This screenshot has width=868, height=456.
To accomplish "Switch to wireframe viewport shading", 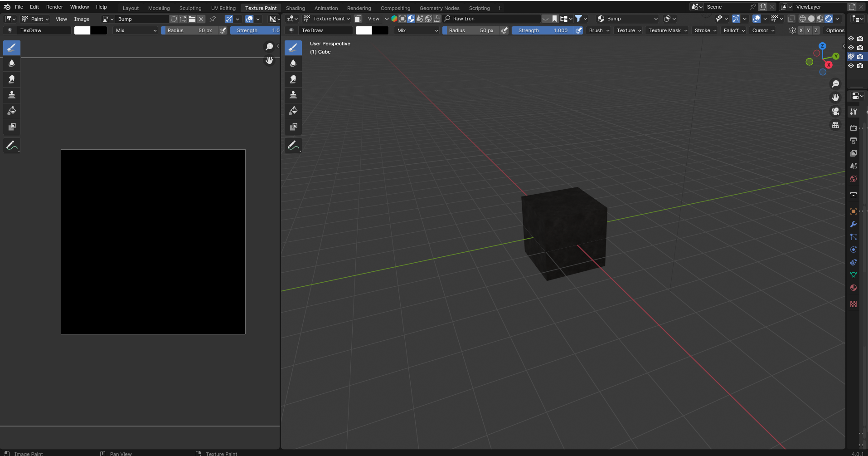I will 803,19.
